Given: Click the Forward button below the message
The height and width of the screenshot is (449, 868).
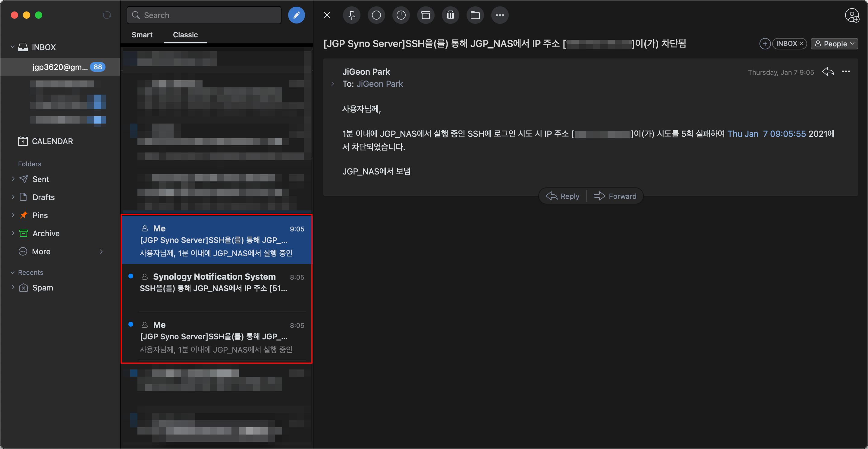Looking at the screenshot, I should tap(615, 196).
